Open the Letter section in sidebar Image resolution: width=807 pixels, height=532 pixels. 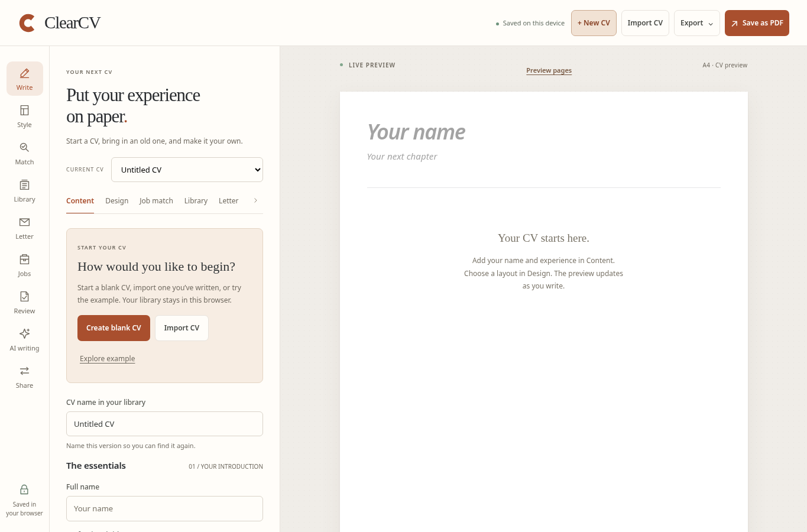(x=25, y=228)
